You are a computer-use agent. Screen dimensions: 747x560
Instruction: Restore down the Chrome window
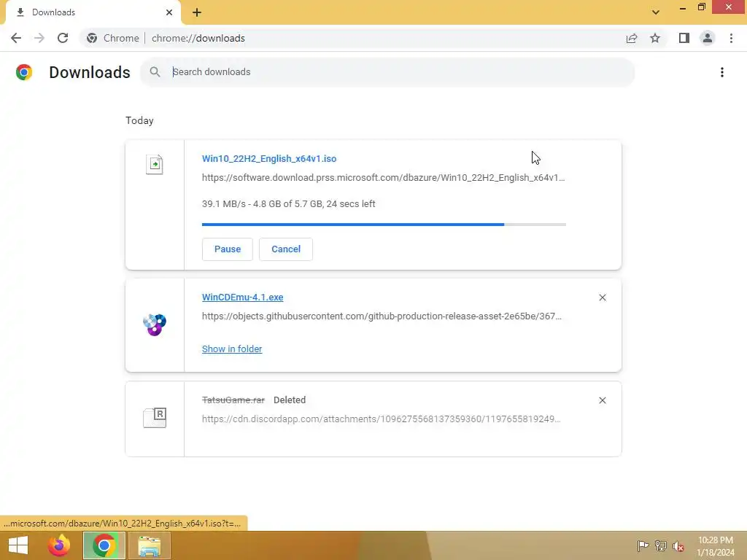coord(702,7)
